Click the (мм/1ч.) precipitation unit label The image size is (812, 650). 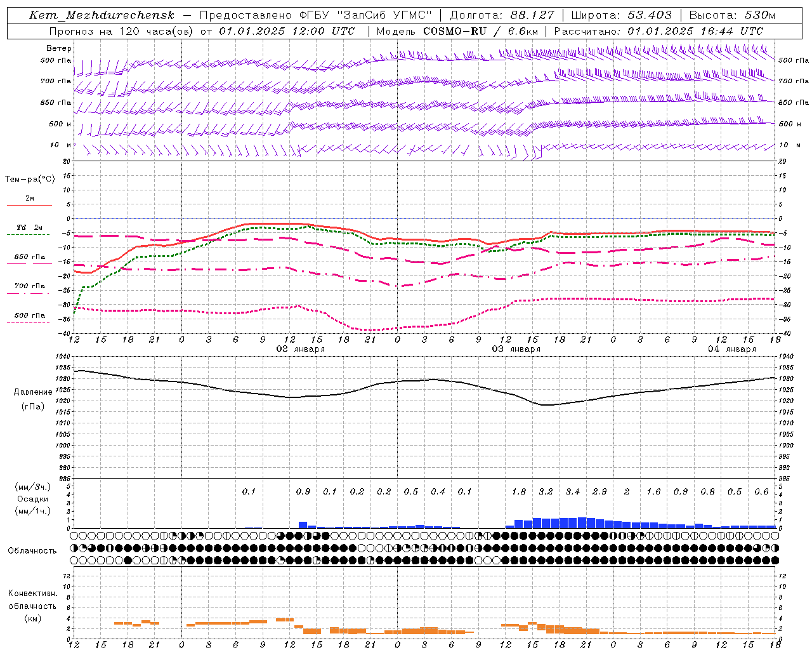click(32, 511)
